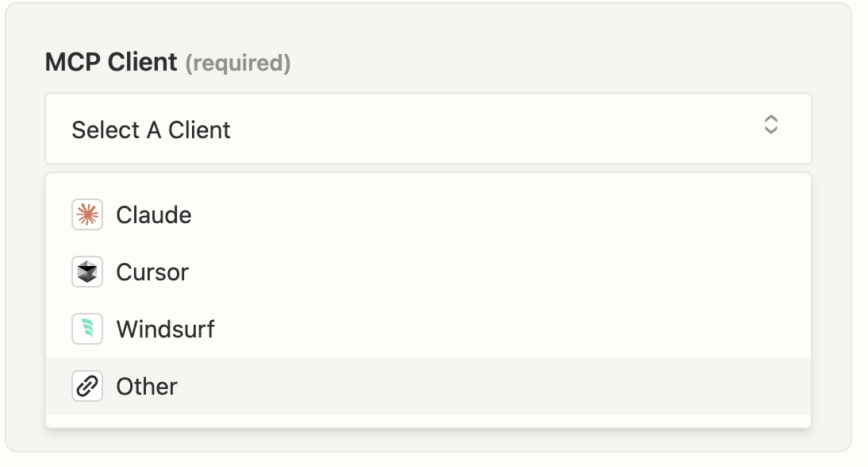Toggle the up-down chevron in client selector
This screenshot has height=467, width=868.
pos(770,125)
